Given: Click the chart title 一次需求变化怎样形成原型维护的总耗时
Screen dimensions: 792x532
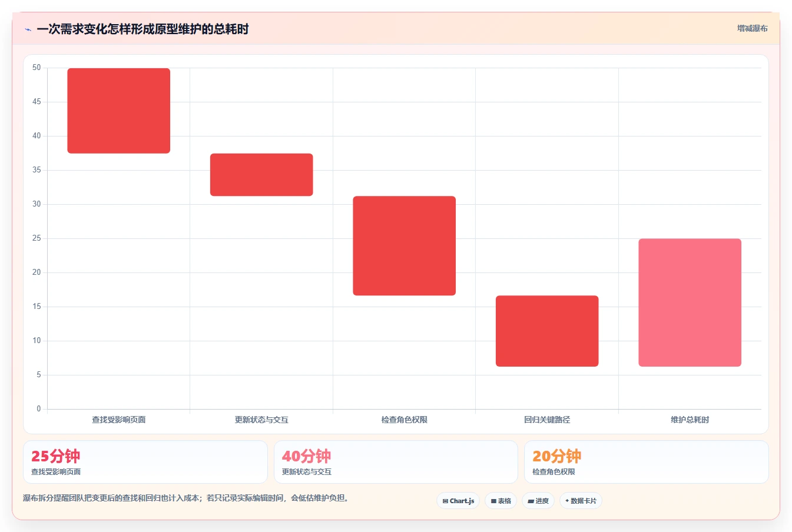Looking at the screenshot, I should pos(143,29).
